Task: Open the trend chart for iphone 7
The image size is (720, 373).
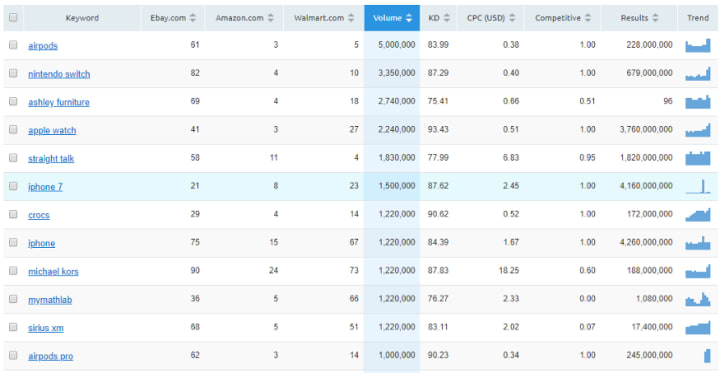Action: [698, 186]
